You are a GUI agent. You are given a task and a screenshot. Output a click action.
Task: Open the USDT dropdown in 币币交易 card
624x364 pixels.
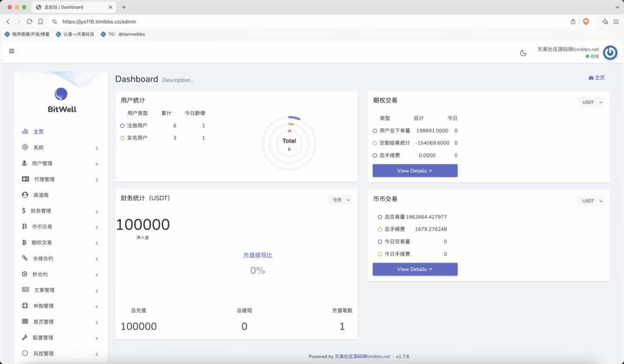pos(591,201)
